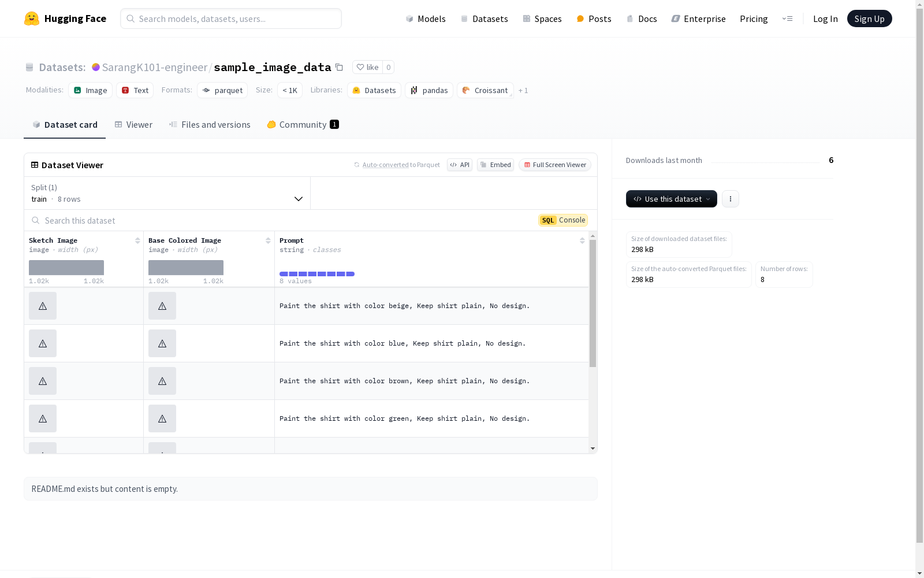Viewport: 924px width, 578px height.
Task: Open Sketch Image thumbnail in blue row
Action: [x=43, y=343]
